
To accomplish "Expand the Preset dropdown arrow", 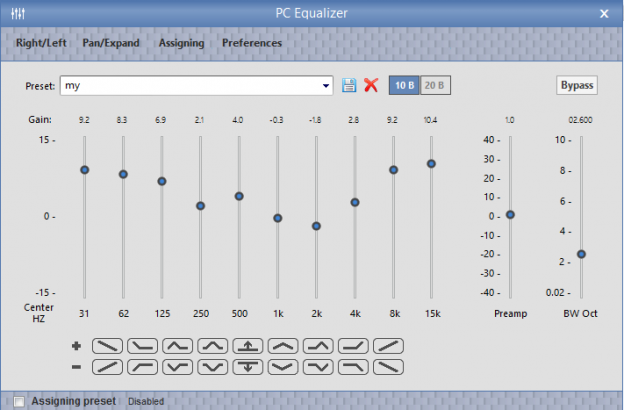I will point(326,86).
